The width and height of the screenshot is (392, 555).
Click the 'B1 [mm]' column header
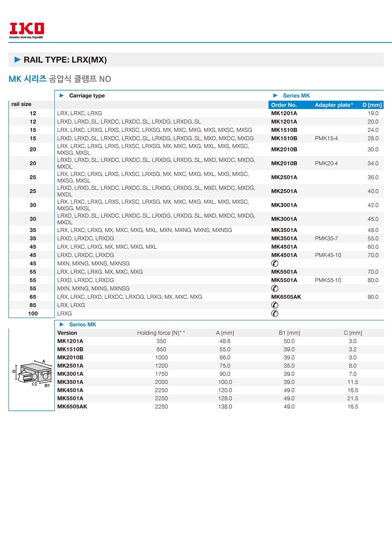coord(289,333)
